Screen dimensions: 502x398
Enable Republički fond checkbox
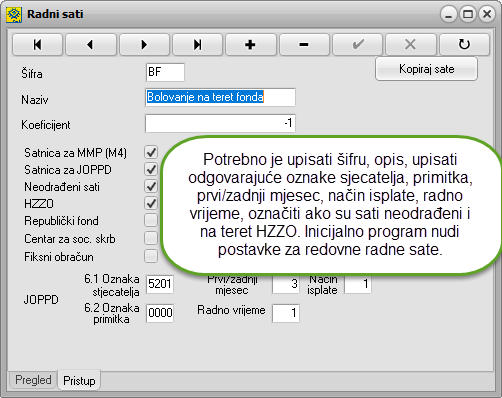pos(151,220)
